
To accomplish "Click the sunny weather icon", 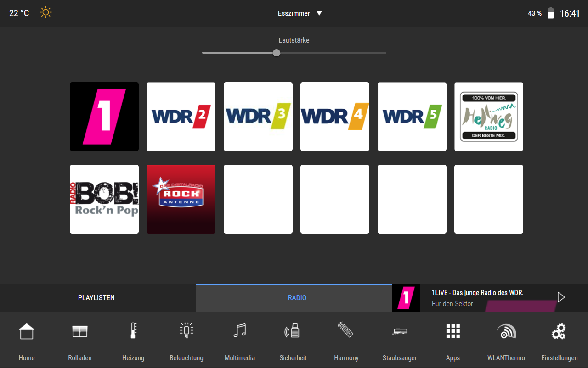I will point(45,12).
